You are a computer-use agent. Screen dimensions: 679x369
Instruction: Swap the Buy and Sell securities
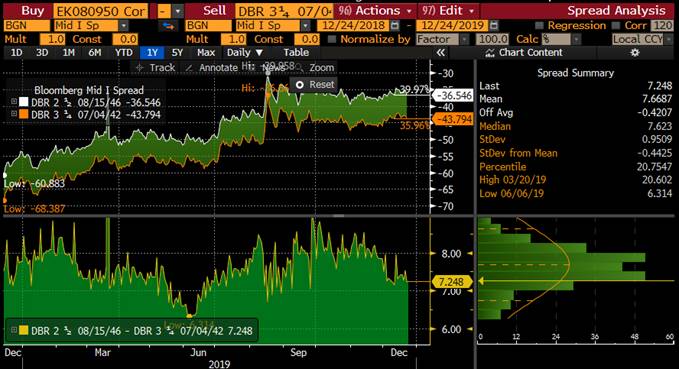pos(168,26)
